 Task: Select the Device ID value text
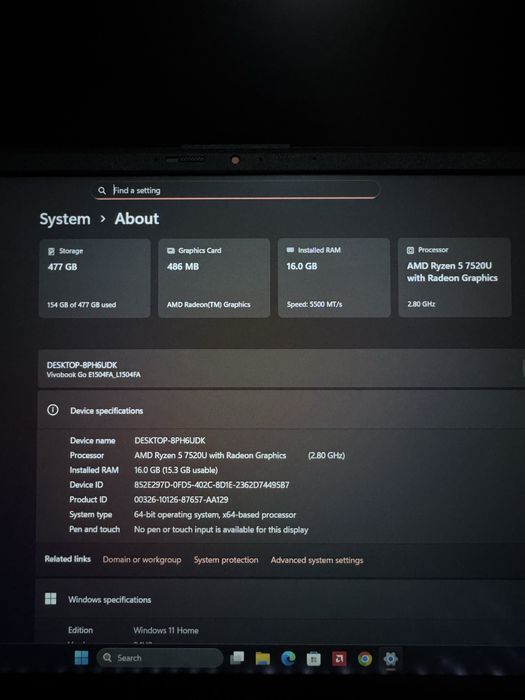(x=212, y=485)
